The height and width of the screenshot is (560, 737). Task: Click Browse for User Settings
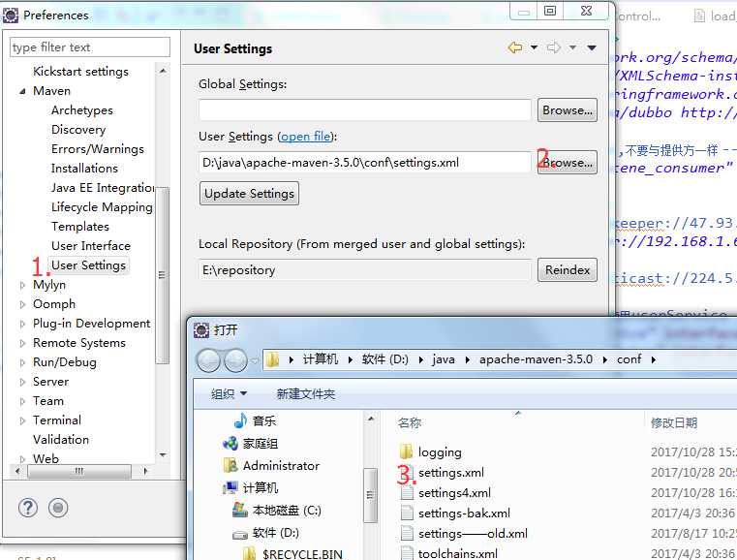[x=568, y=162]
